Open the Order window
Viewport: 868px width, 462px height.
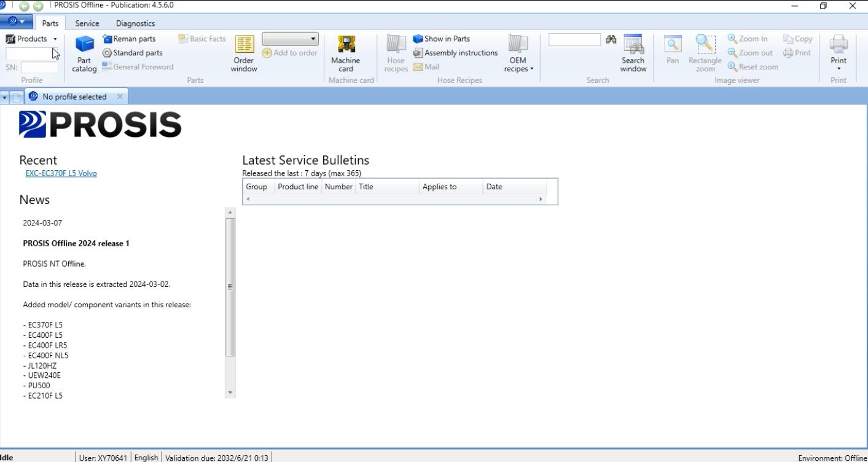[x=244, y=53]
